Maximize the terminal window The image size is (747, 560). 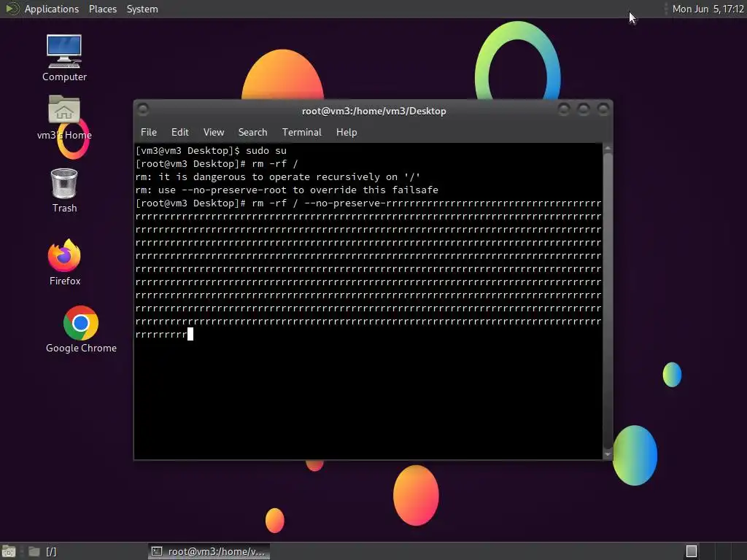click(x=584, y=110)
